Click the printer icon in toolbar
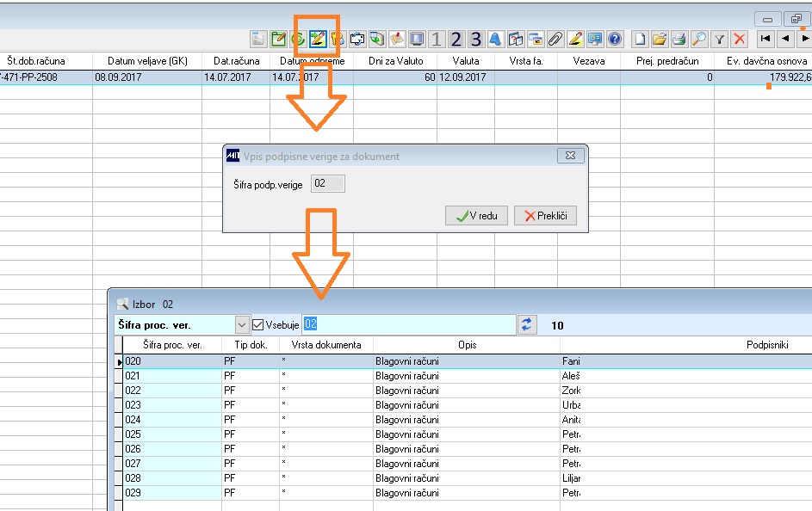 (x=679, y=39)
